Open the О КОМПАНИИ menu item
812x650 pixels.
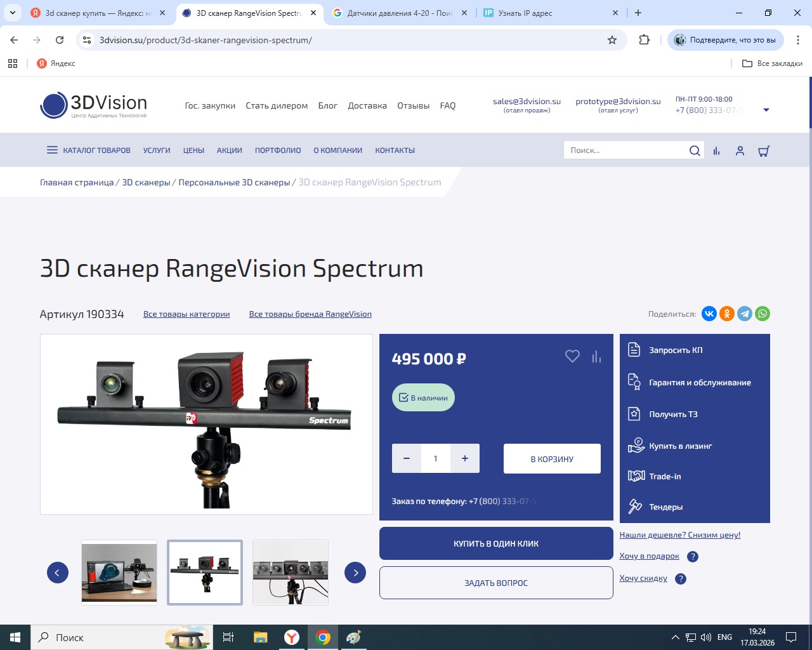click(338, 150)
